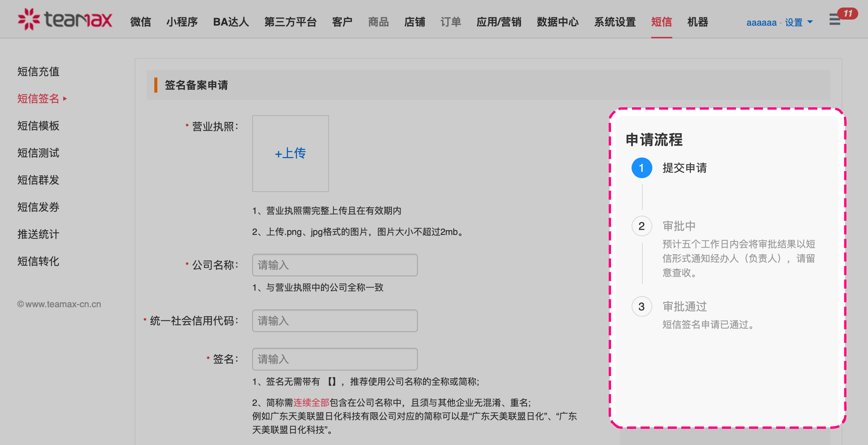
Task: Open 推送统计 from the sidebar
Action: pos(38,234)
